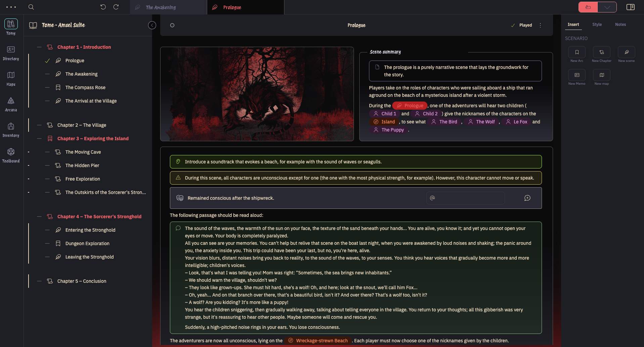Viewport: 644px width, 347px height.
Task: Open the Arcana sidebar section
Action: (x=11, y=104)
